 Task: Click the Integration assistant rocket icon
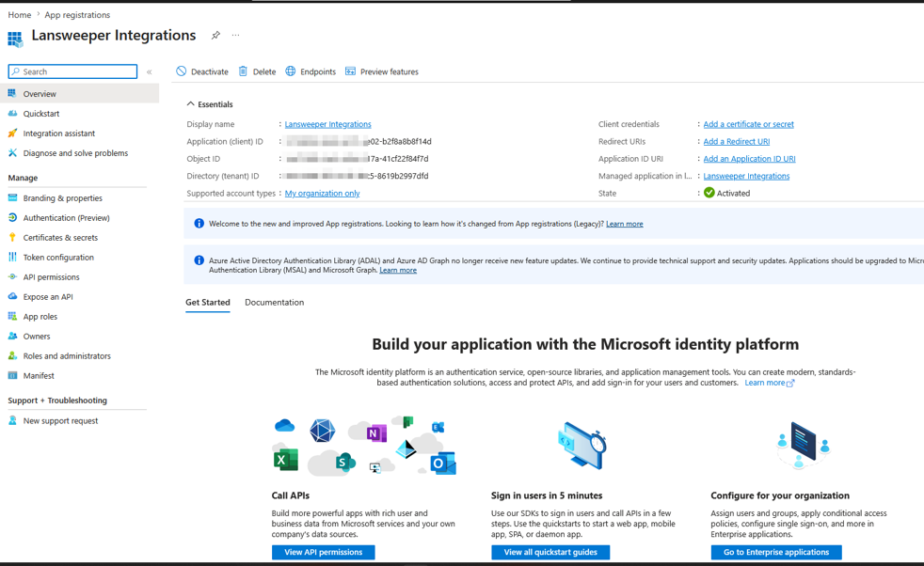click(12, 134)
